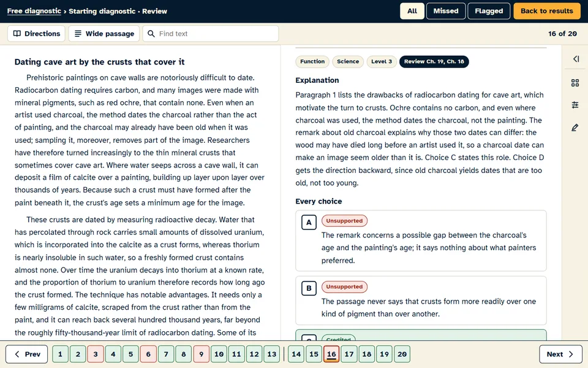Jump to question 13
Viewport: 588px width, 368px height.
[272, 354]
